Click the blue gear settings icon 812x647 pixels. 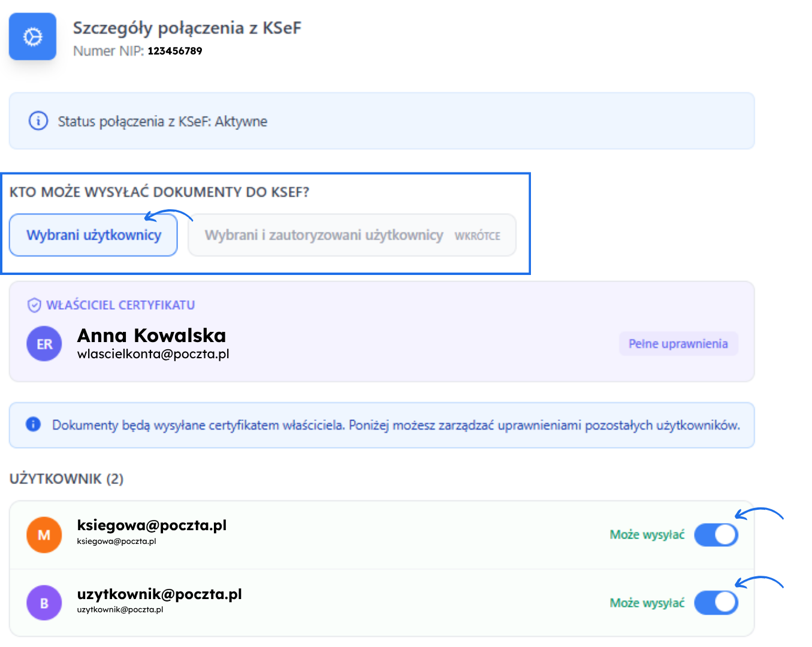[32, 37]
